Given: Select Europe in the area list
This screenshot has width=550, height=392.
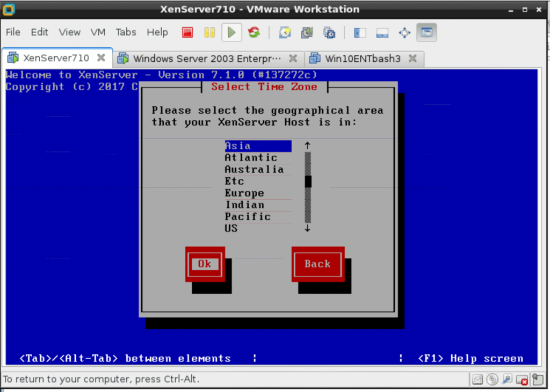Looking at the screenshot, I should coord(258,193).
